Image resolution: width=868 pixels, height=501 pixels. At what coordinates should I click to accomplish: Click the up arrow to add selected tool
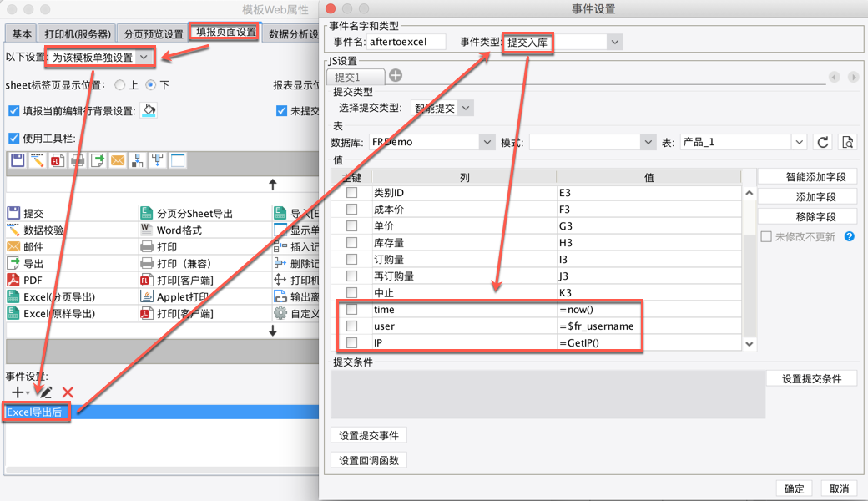(272, 185)
